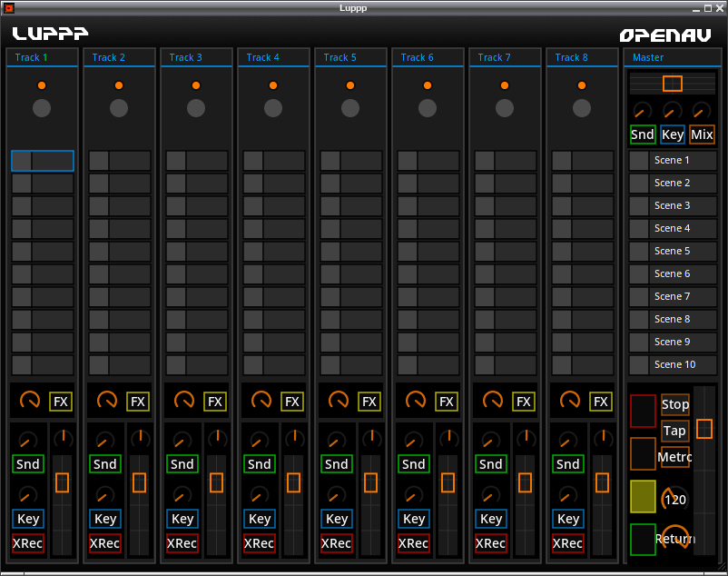Launch Scene 1 in the Master column
Screen dimensions: 728x576
pyautogui.click(x=673, y=160)
